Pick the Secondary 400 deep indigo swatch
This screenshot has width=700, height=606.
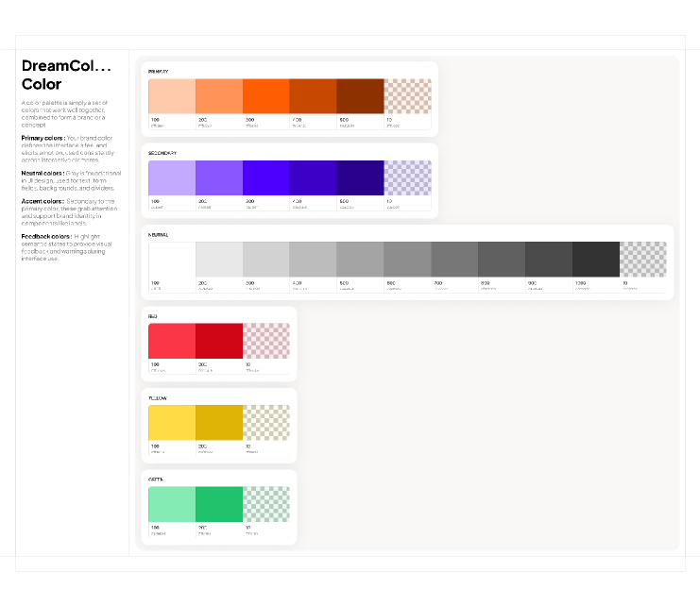click(313, 177)
